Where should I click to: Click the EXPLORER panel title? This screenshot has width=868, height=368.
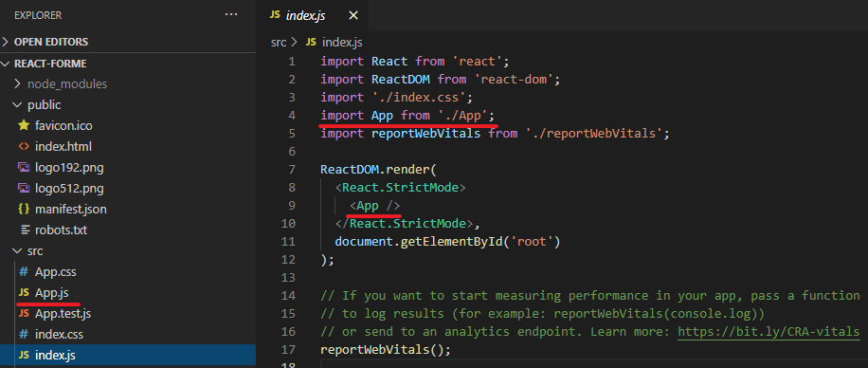(38, 15)
